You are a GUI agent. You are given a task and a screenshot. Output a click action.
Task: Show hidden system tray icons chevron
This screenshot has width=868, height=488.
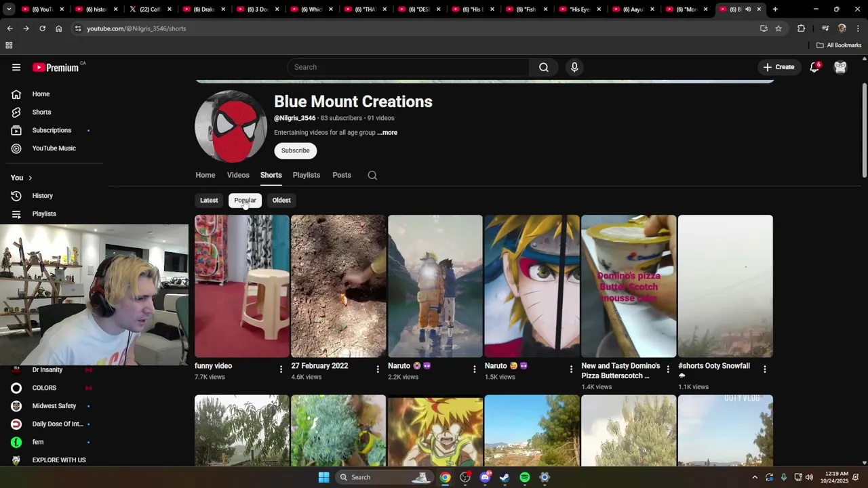[x=755, y=477]
